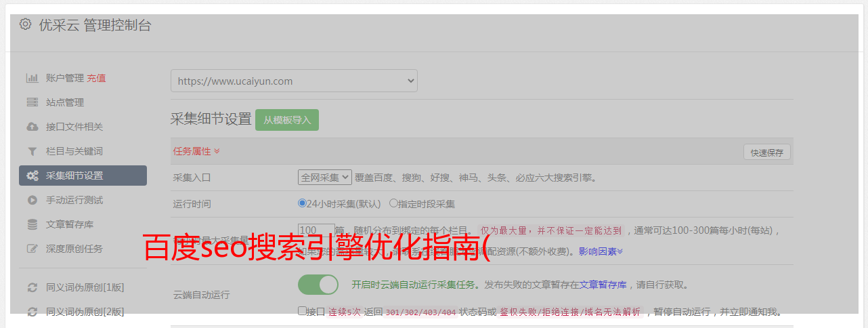Image resolution: width=868 pixels, height=328 pixels.
Task: Click the 快速保存 button
Action: [766, 152]
